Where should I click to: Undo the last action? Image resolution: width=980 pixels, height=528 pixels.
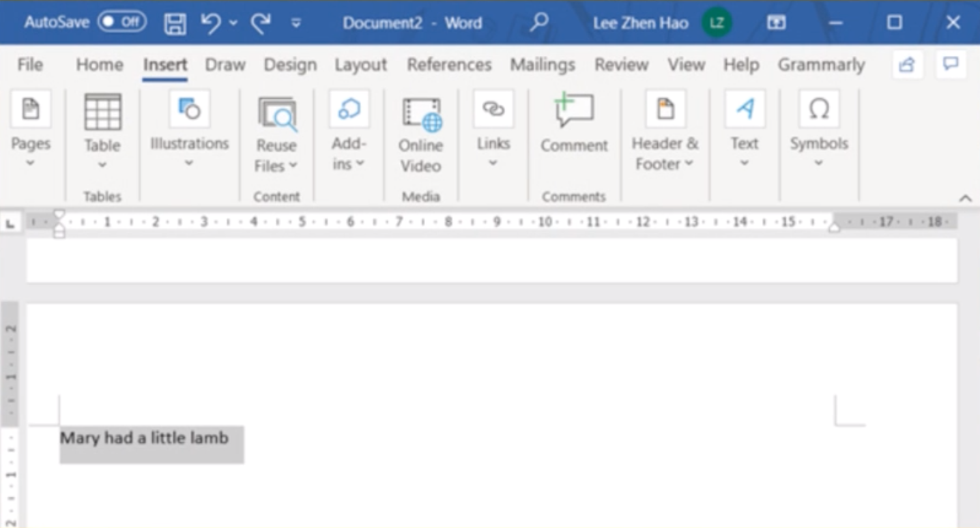[x=211, y=23]
